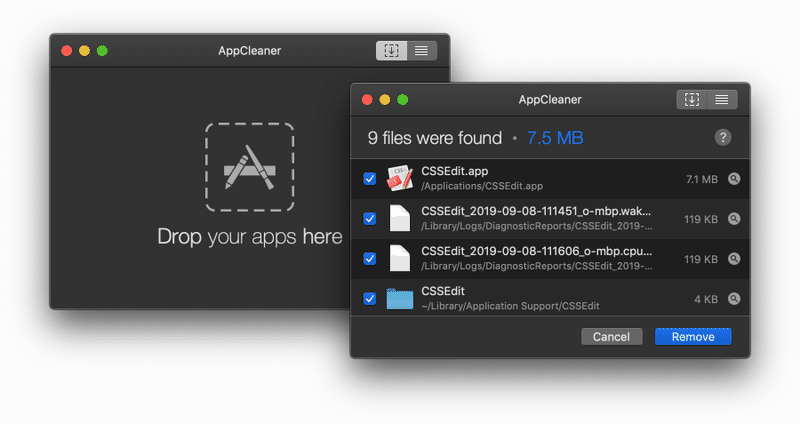The image size is (800, 424).
Task: Minimize the back AppCleaner window with yellow button
Action: tap(84, 51)
